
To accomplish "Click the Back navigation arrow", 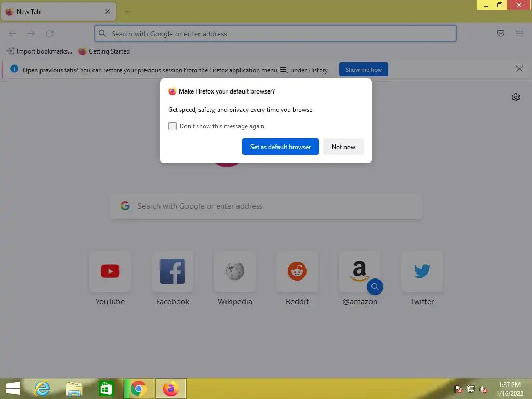I will [x=12, y=34].
